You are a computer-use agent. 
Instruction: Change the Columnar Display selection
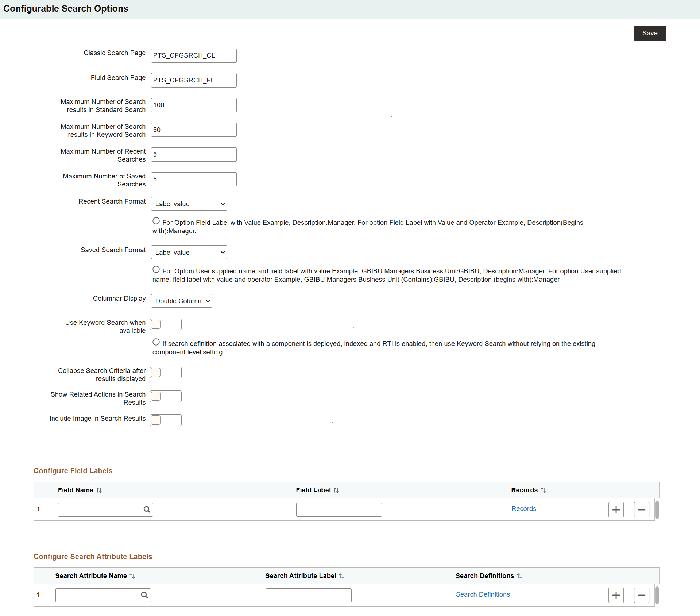point(181,301)
